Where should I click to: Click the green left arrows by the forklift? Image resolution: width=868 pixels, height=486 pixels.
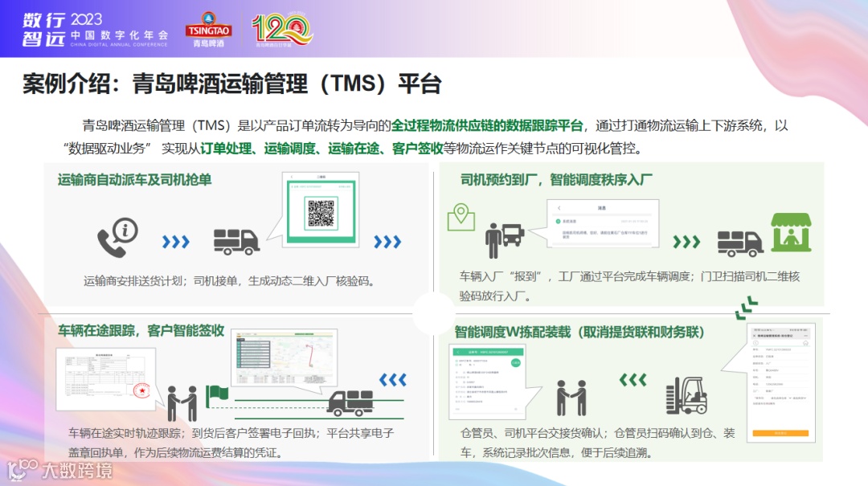click(633, 380)
